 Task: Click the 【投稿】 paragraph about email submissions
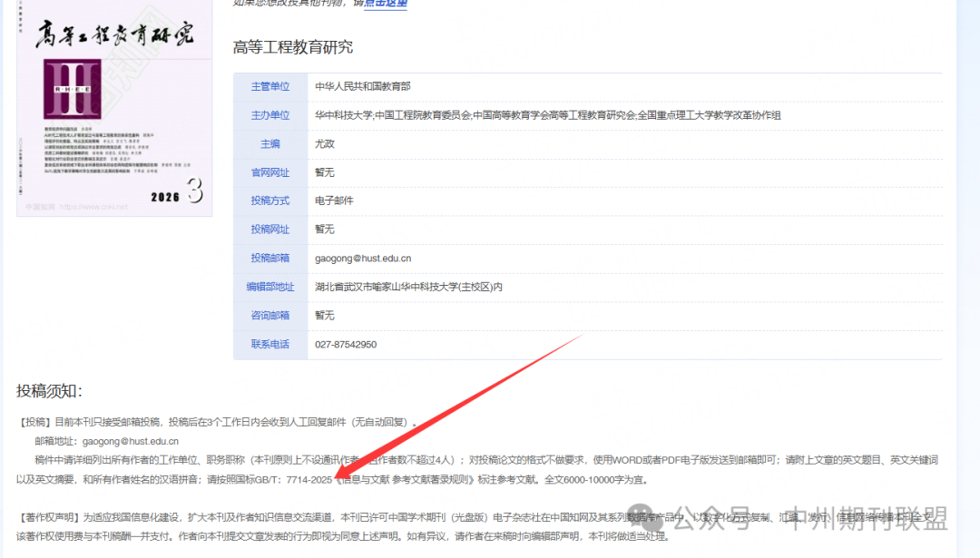coord(216,423)
